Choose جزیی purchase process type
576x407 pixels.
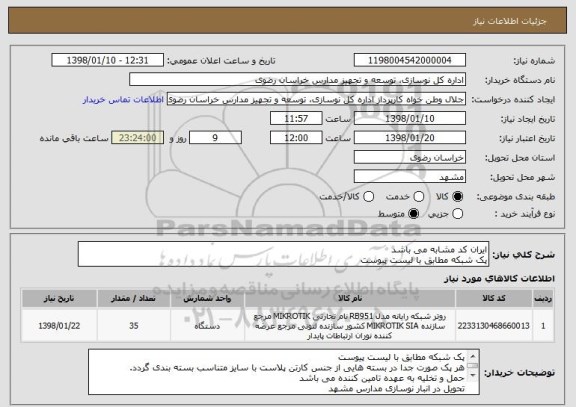point(457,214)
